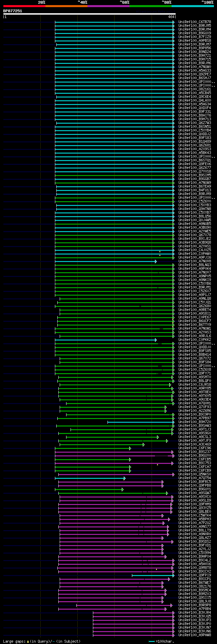The image size is (217, 644).
Task: Select the UniRef100_B6TWE7 label
Action: point(195,582)
